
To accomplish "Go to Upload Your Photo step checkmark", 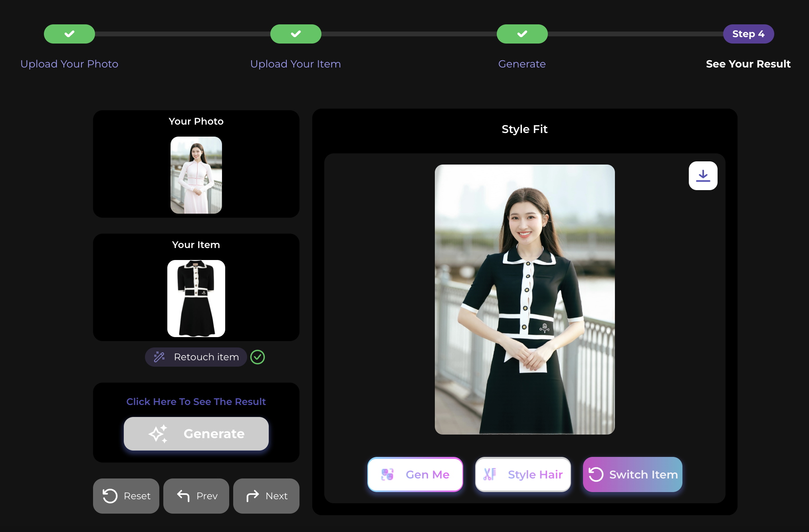I will 69,34.
